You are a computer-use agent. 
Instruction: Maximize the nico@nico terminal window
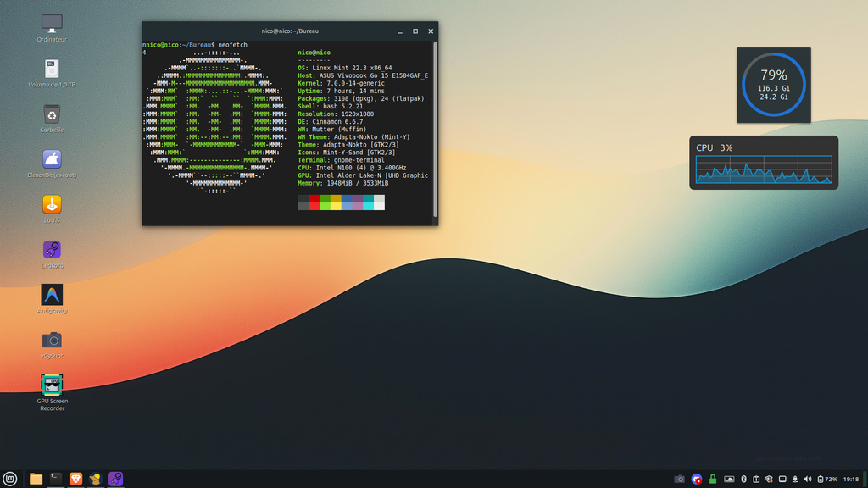[x=415, y=31]
